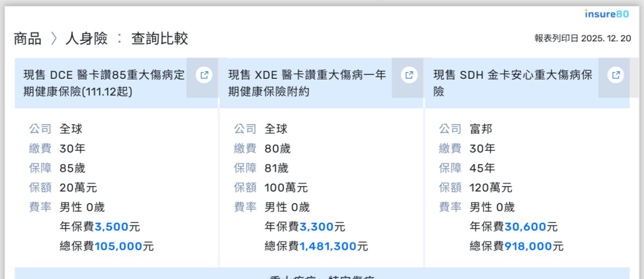The height and width of the screenshot is (279, 644).
Task: Open external link for XDE 醫卡讚 product
Action: tap(409, 75)
